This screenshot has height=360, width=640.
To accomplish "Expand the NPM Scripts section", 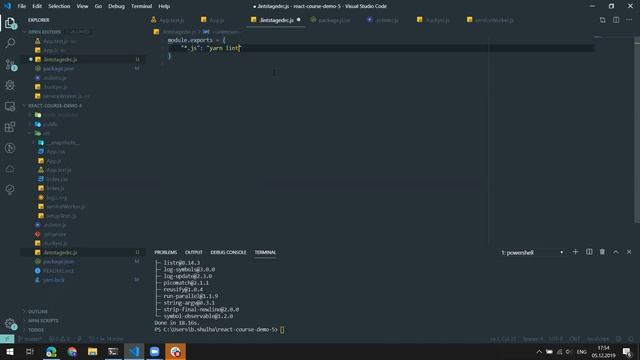I will coord(42,321).
